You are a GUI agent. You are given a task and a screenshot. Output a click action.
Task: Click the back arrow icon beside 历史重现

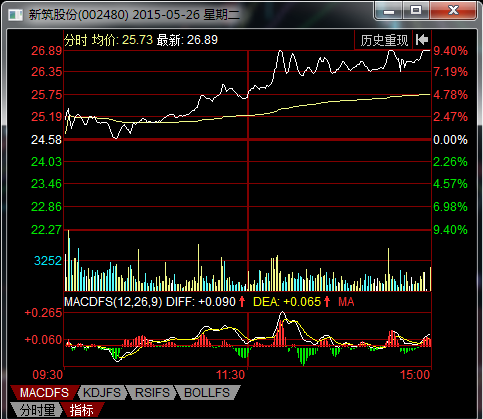pos(422,40)
